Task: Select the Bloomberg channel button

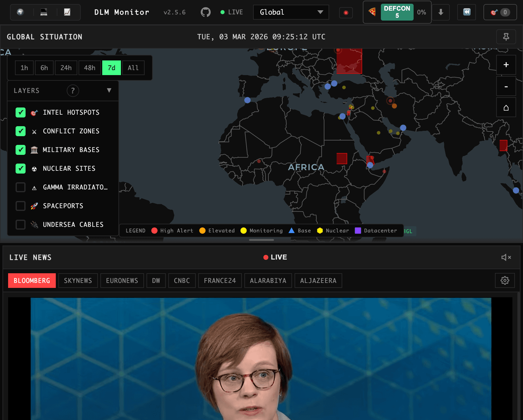Action: click(x=32, y=281)
